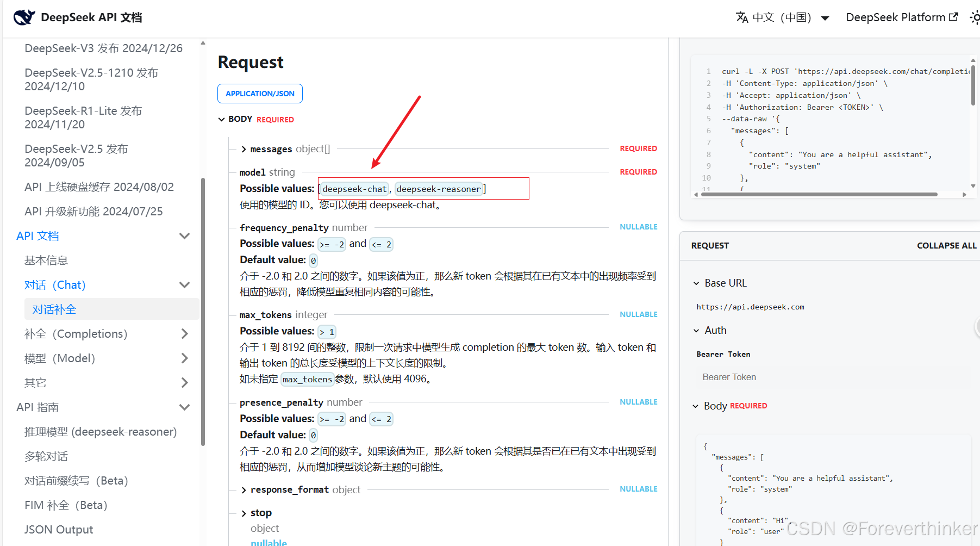This screenshot has height=546, width=980.
Task: Click curl code vertical scrollbar
Action: tap(973, 84)
